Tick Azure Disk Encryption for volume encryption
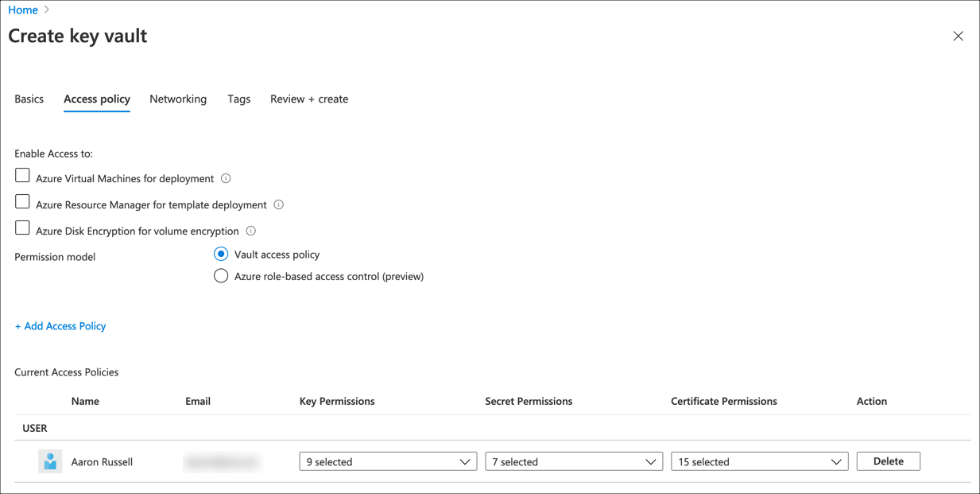Image resolution: width=980 pixels, height=494 pixels. click(22, 228)
